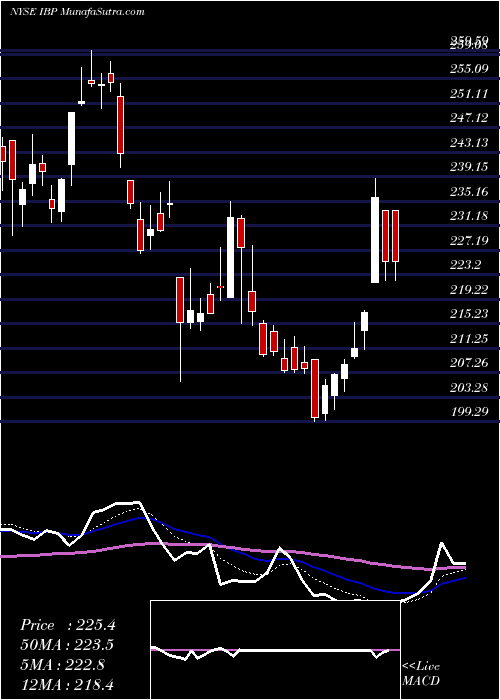Click the 219.22 price axis label
Image resolution: width=500 pixels, height=700 pixels.
point(471,290)
